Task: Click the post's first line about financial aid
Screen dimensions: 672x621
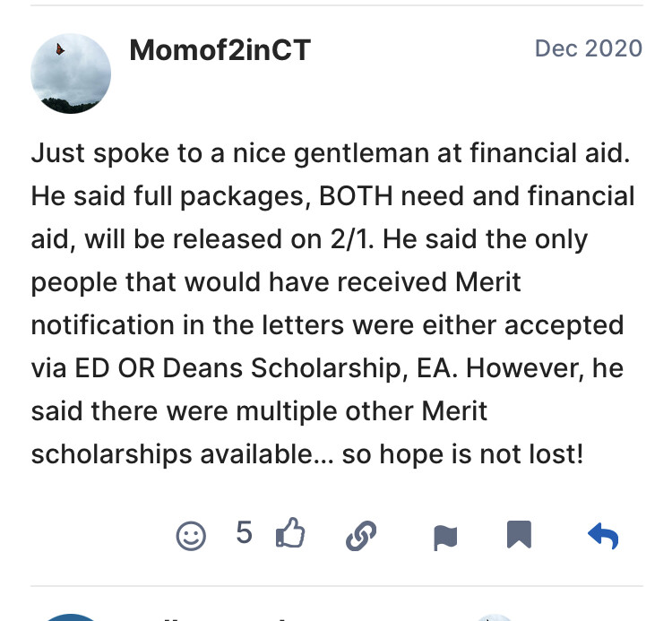Action: (332, 153)
